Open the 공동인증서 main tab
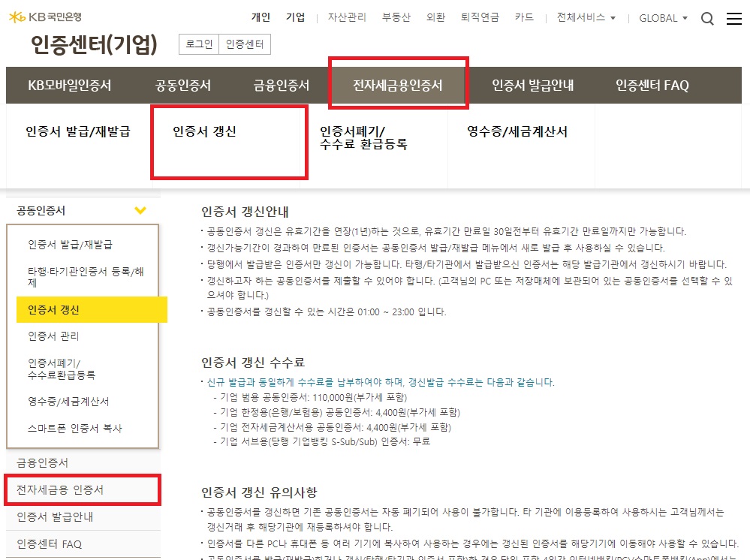Image resolution: width=750 pixels, height=560 pixels. 183,85
